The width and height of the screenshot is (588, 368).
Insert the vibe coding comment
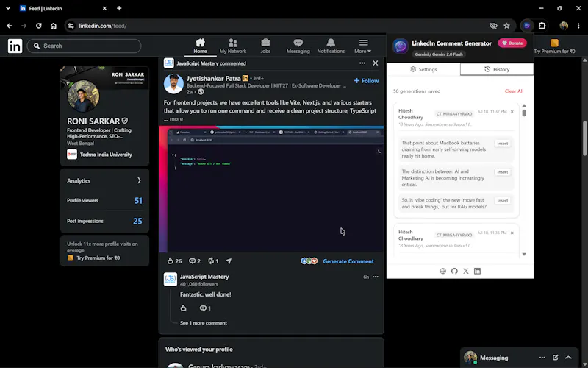coord(503,200)
